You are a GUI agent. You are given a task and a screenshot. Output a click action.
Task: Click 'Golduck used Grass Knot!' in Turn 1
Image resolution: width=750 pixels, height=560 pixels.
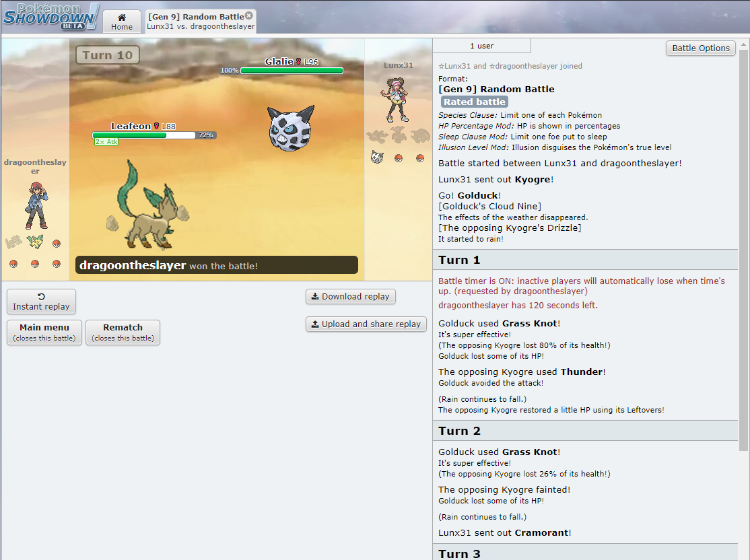499,323
